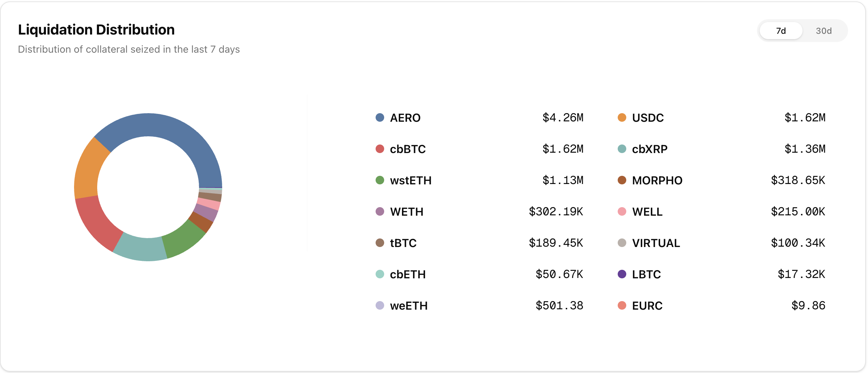Click the USDC orange legend dot
The height and width of the screenshot is (373, 868).
[x=622, y=117]
